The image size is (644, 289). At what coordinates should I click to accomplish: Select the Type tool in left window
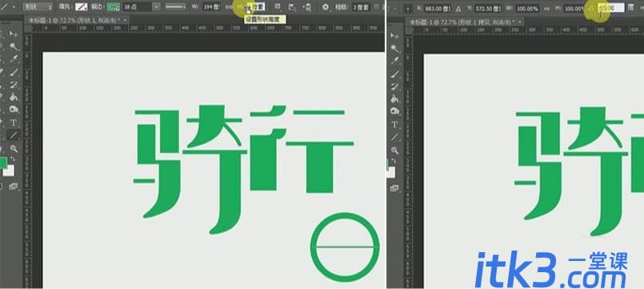point(14,122)
